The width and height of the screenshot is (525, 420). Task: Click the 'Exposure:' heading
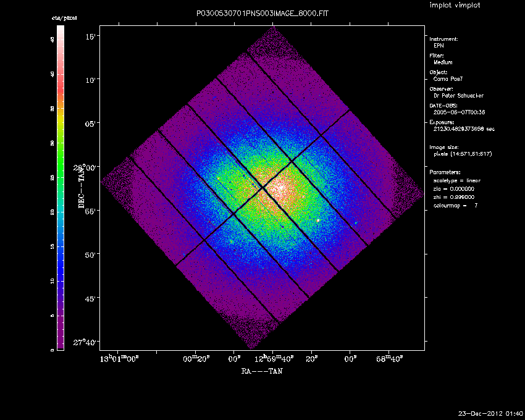(442, 122)
